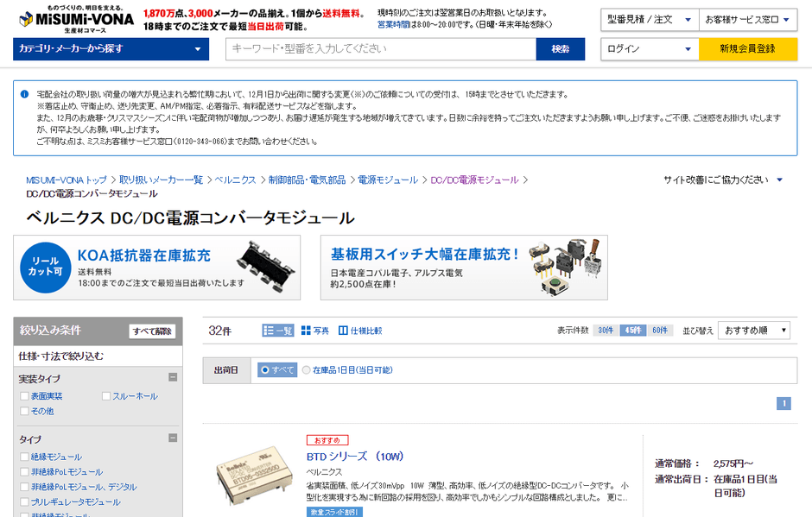
Task: Open 電源モジュール breadcrumb link
Action: (388, 180)
